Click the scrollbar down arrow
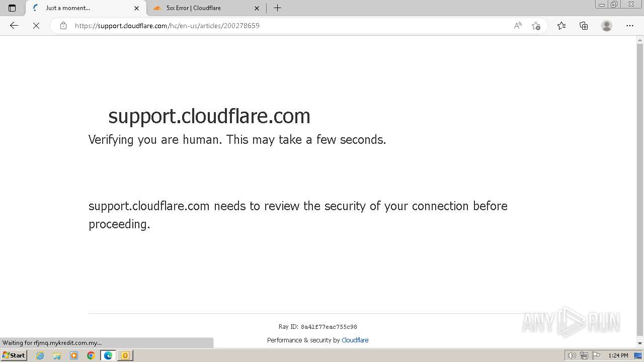Image resolution: width=644 pixels, height=362 pixels. [x=640, y=343]
